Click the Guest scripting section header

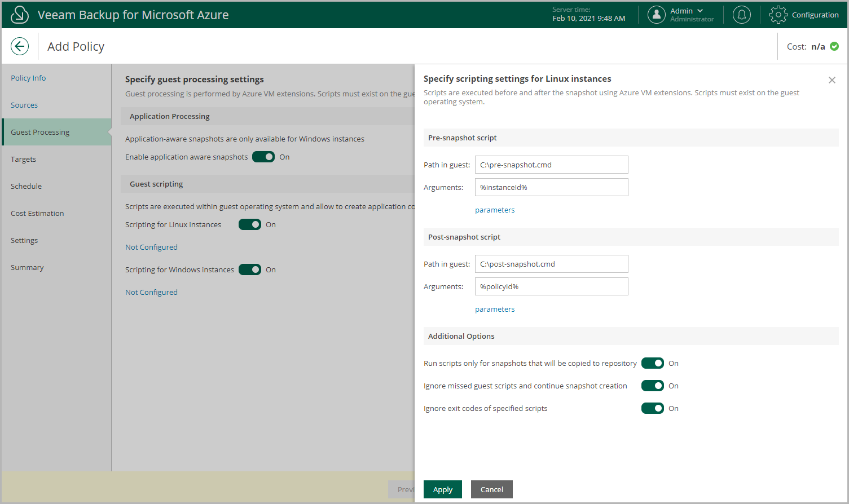pos(267,184)
